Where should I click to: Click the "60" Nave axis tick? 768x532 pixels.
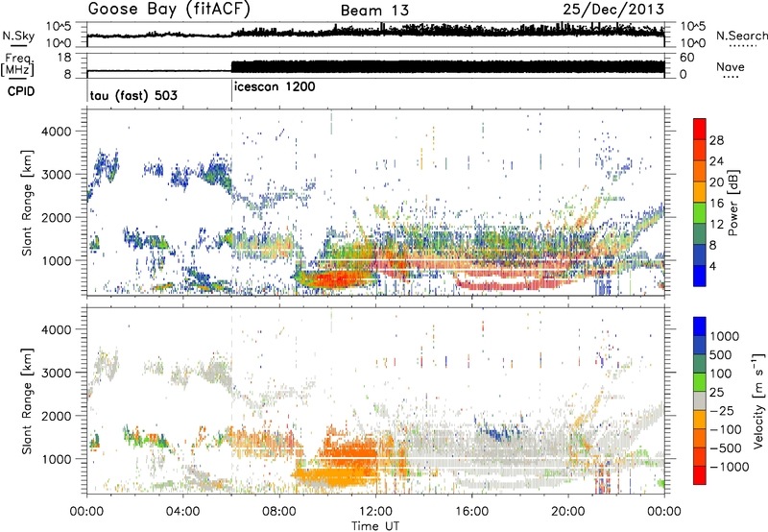point(687,58)
